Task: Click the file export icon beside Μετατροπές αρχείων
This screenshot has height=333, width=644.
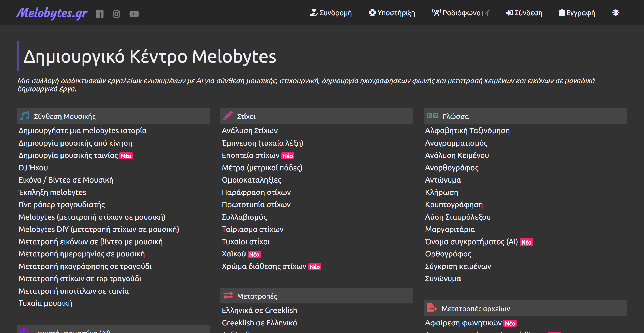Action: coord(432,308)
